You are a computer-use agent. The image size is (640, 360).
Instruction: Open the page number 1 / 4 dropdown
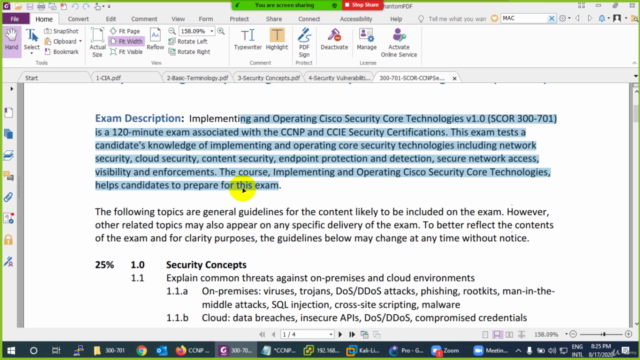click(331, 335)
